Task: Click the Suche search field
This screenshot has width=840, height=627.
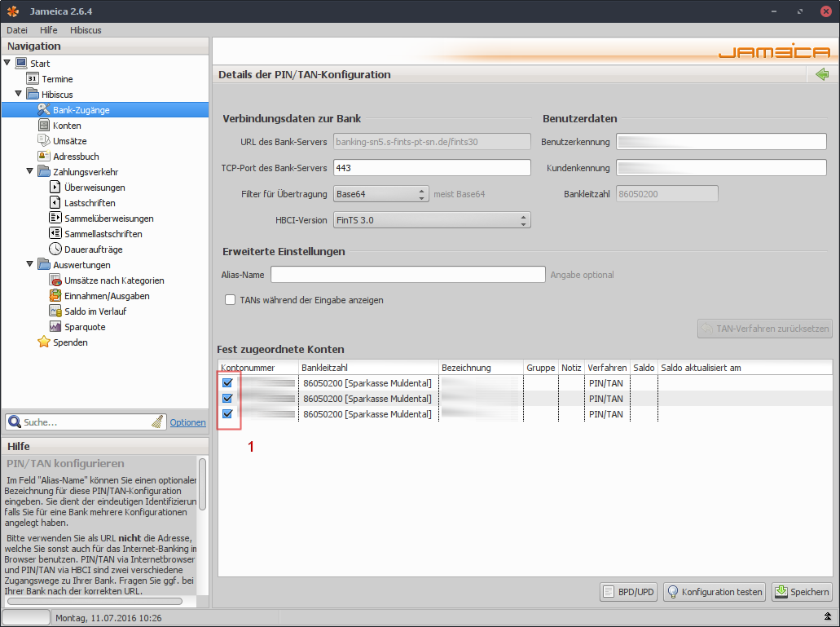Action: (86, 422)
